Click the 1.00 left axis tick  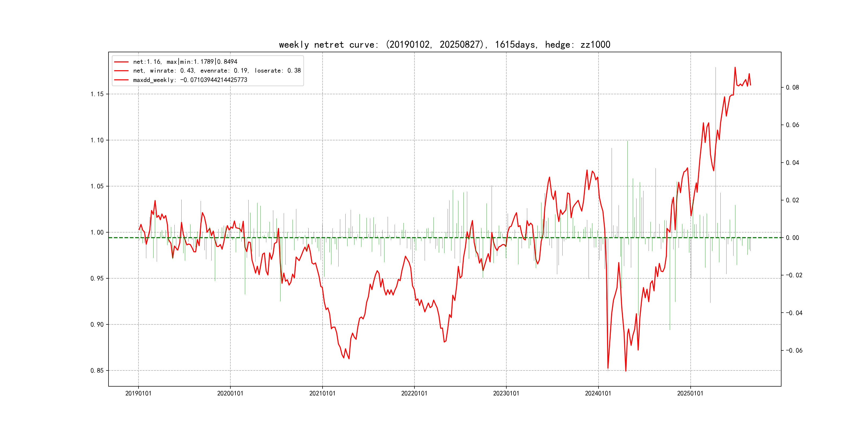tap(97, 233)
